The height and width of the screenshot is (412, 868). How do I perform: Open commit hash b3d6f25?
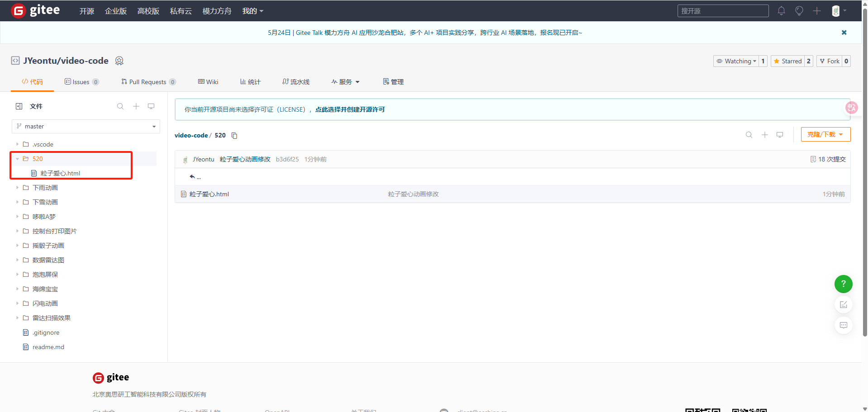tap(287, 159)
